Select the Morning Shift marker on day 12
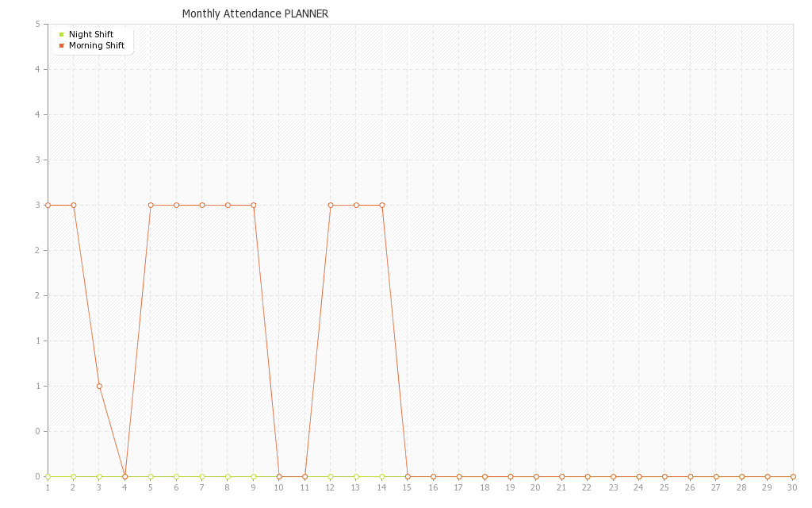Image resolution: width=812 pixels, height=508 pixels. click(331, 205)
